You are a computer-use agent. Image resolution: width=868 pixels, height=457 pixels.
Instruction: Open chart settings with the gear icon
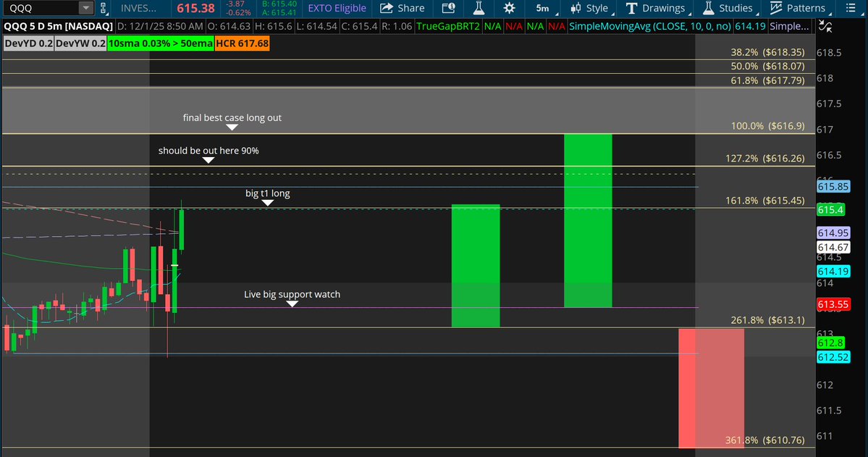click(509, 9)
